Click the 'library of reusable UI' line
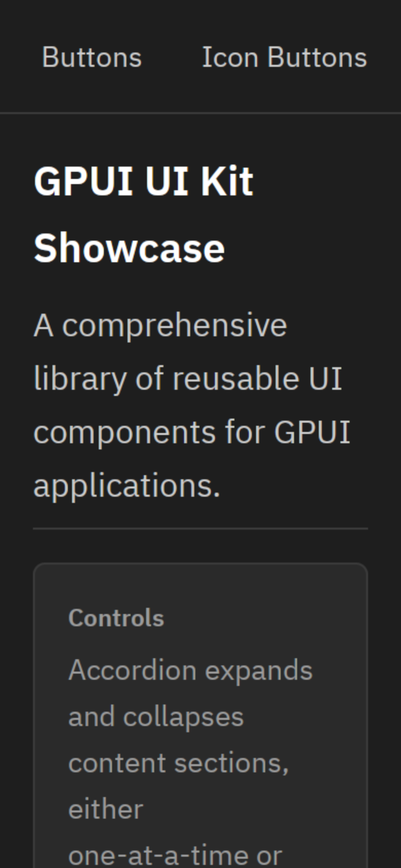401x868 pixels. (x=188, y=379)
